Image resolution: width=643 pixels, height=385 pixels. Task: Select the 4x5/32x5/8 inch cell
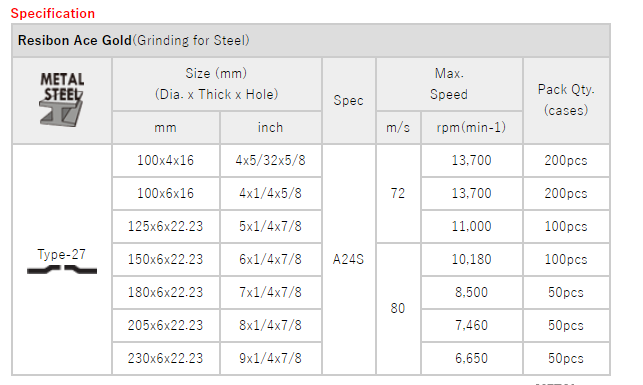(270, 160)
